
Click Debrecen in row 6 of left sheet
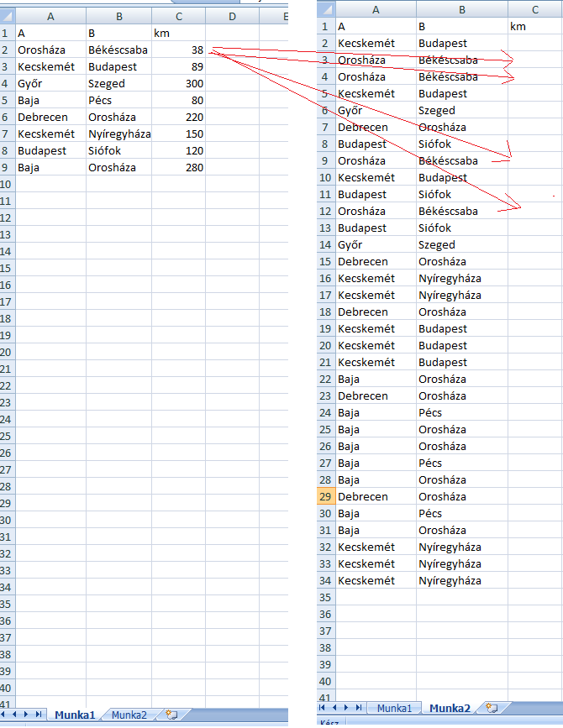click(50, 117)
